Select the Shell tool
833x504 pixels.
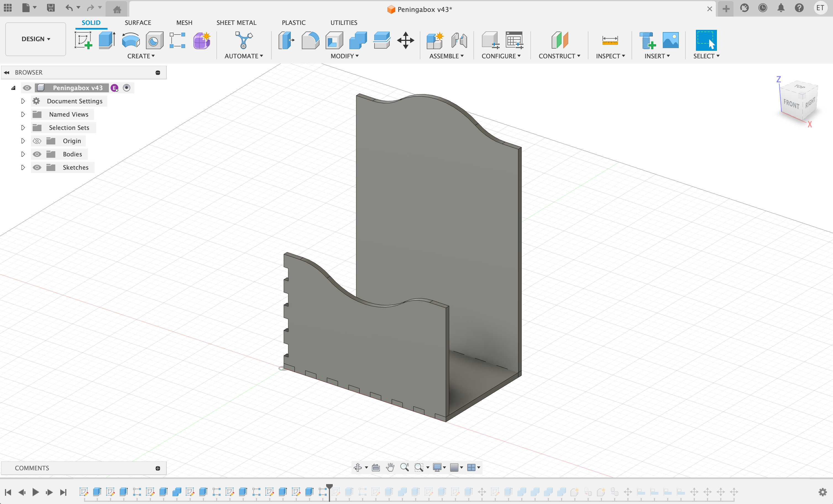334,40
